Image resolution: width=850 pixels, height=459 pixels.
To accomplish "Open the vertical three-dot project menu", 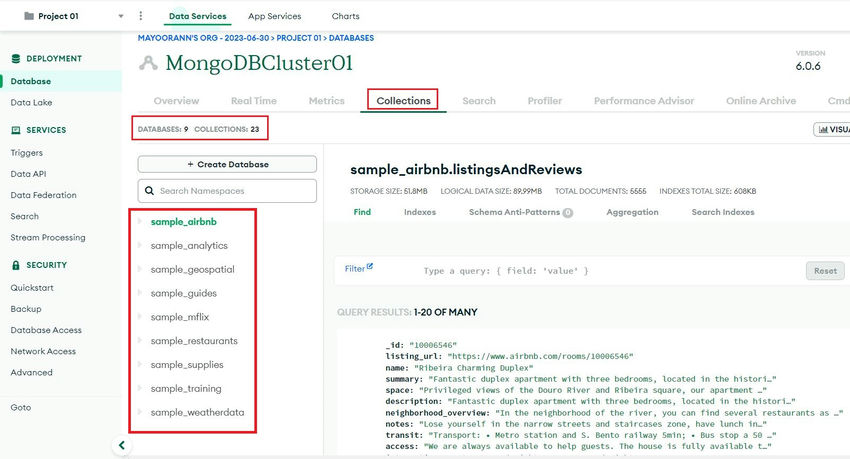I will [141, 16].
